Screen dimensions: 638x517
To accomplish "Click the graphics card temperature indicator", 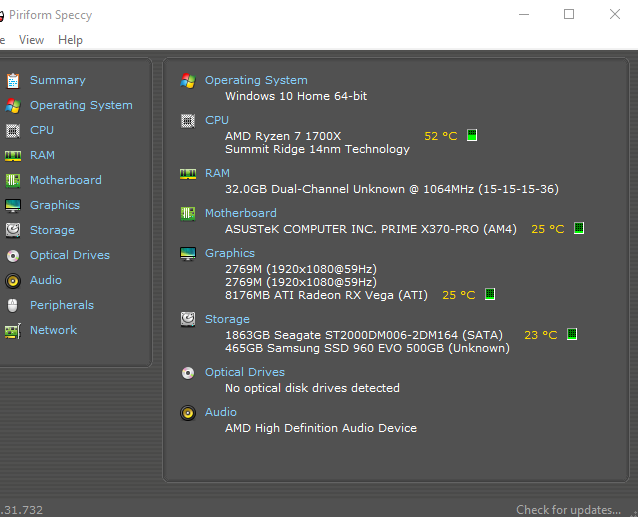I will pyautogui.click(x=490, y=295).
